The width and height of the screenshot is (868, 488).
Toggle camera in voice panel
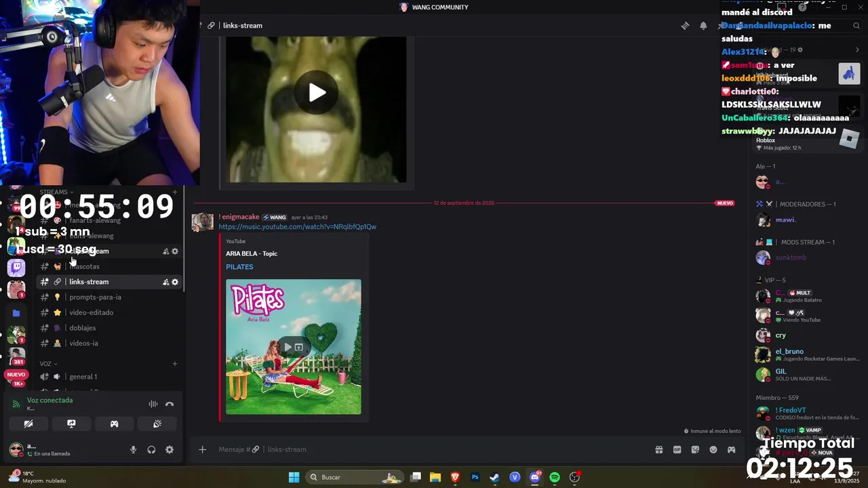[28, 424]
